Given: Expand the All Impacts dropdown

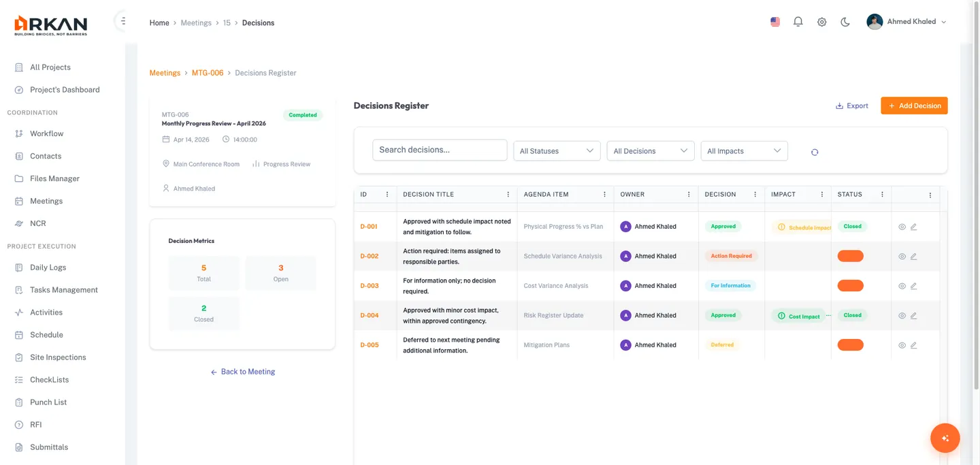Looking at the screenshot, I should coord(744,151).
